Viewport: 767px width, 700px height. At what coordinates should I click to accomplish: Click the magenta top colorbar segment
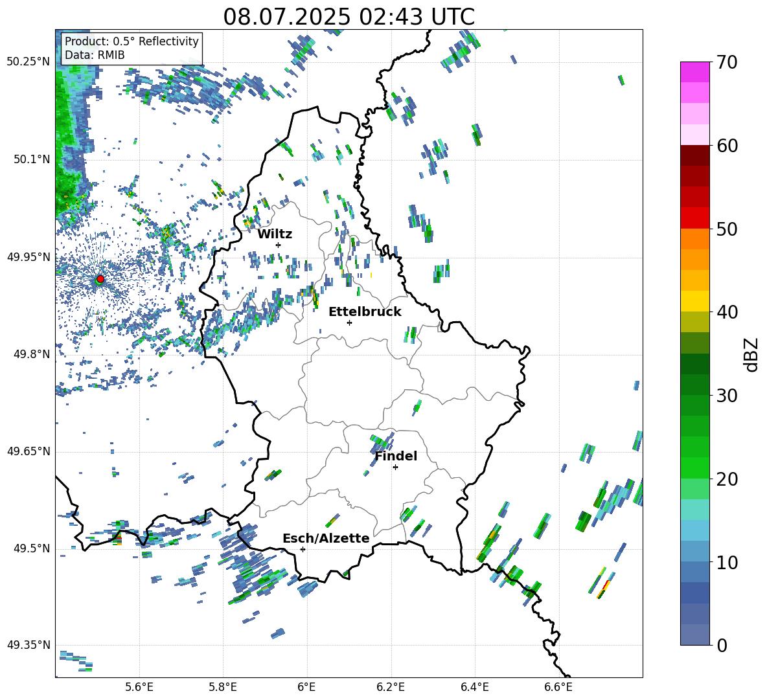click(694, 73)
